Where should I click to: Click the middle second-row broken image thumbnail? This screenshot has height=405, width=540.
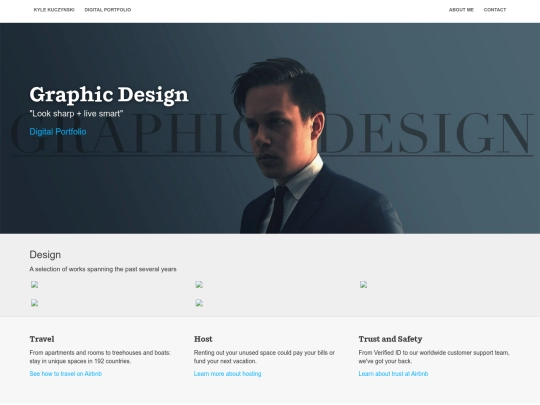(x=199, y=303)
